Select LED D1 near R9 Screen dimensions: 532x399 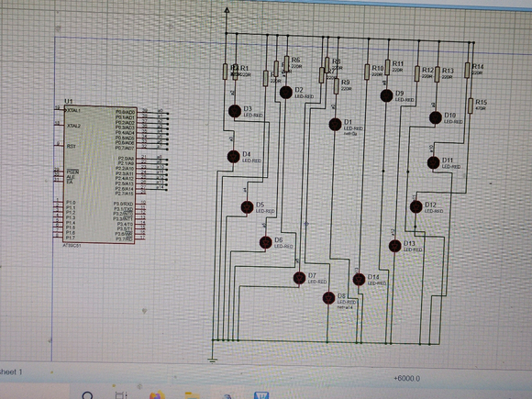[335, 125]
